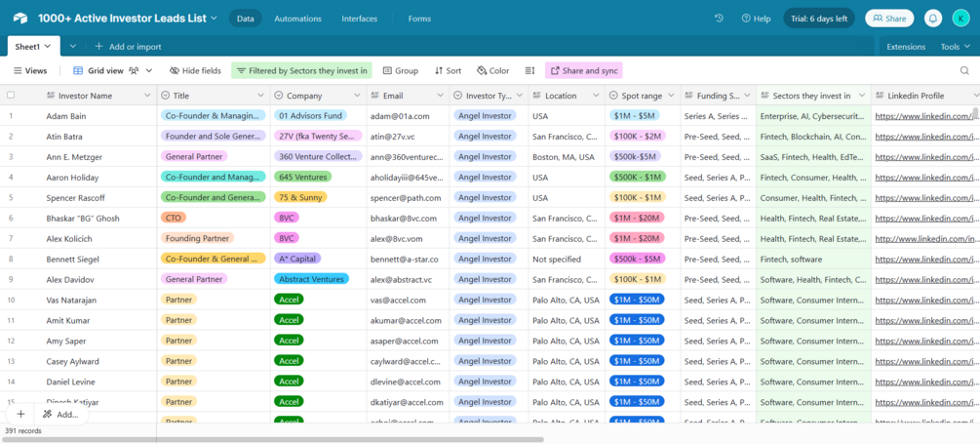Click plus icon beside Add or import
The width and height of the screenshot is (980, 444).
click(x=98, y=46)
